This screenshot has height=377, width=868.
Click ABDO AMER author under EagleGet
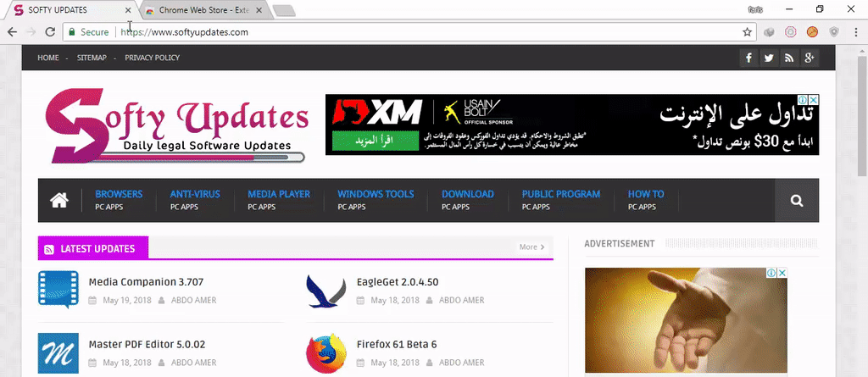point(462,300)
